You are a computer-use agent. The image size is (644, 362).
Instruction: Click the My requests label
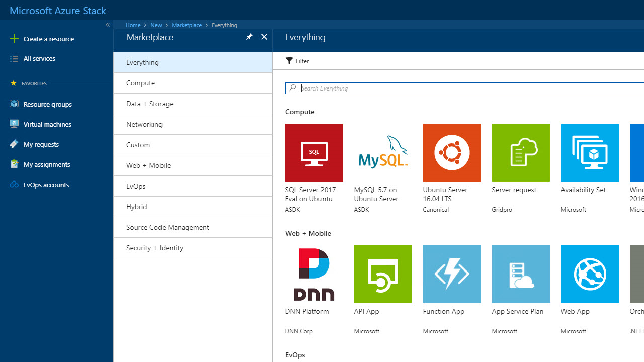coord(41,144)
